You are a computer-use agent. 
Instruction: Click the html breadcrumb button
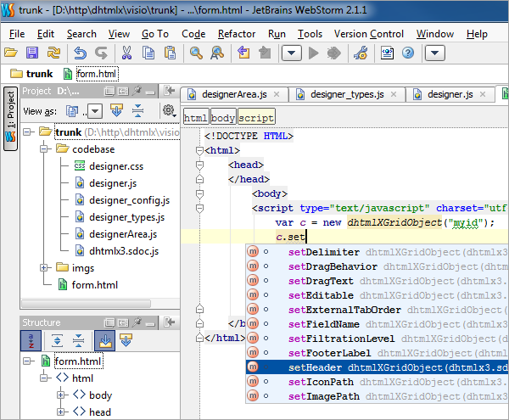(196, 118)
